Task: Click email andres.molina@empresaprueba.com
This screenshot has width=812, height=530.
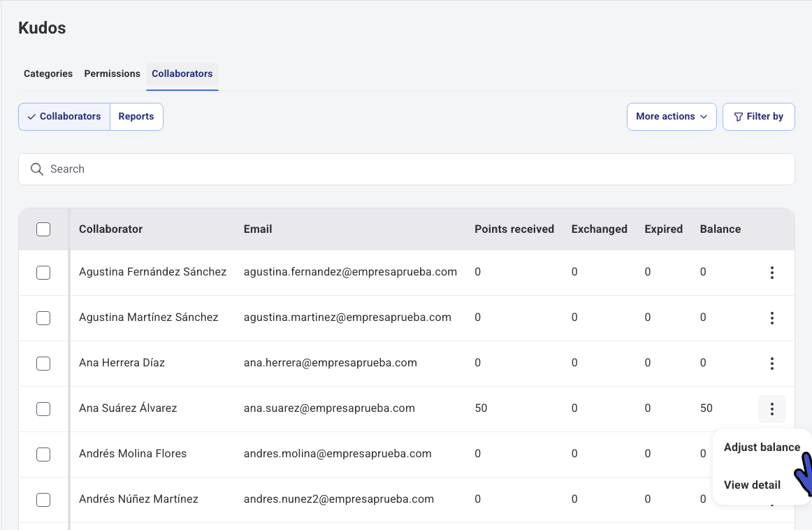Action: [x=338, y=453]
